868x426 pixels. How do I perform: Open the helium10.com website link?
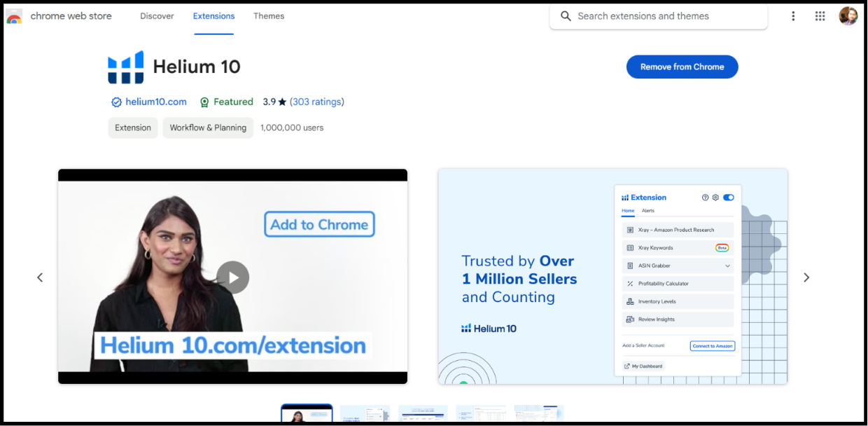point(155,102)
